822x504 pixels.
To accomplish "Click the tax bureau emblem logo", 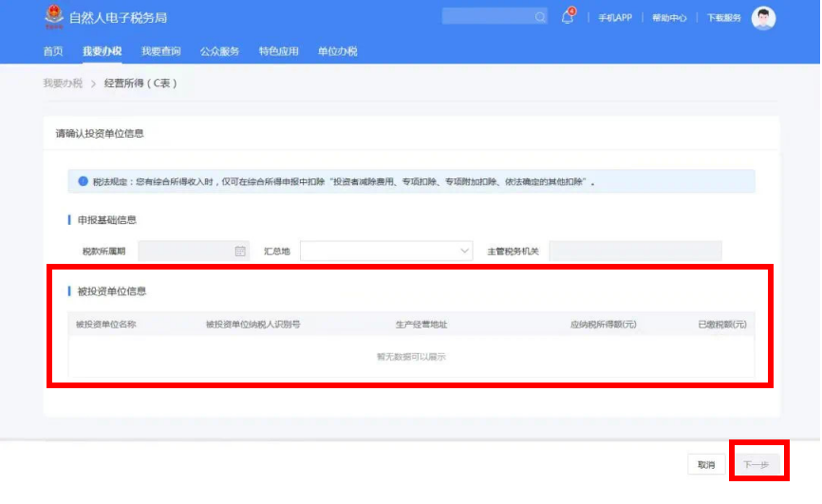I will pyautogui.click(x=53, y=18).
